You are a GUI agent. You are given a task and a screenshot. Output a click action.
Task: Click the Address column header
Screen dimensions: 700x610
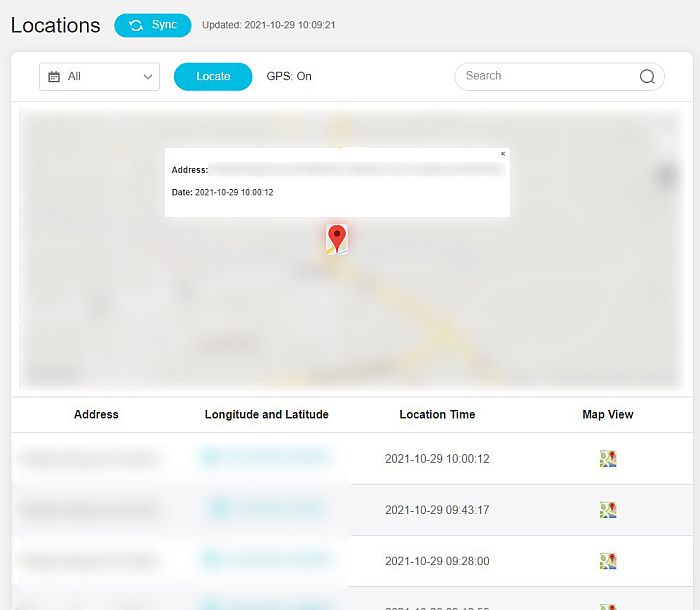(96, 414)
